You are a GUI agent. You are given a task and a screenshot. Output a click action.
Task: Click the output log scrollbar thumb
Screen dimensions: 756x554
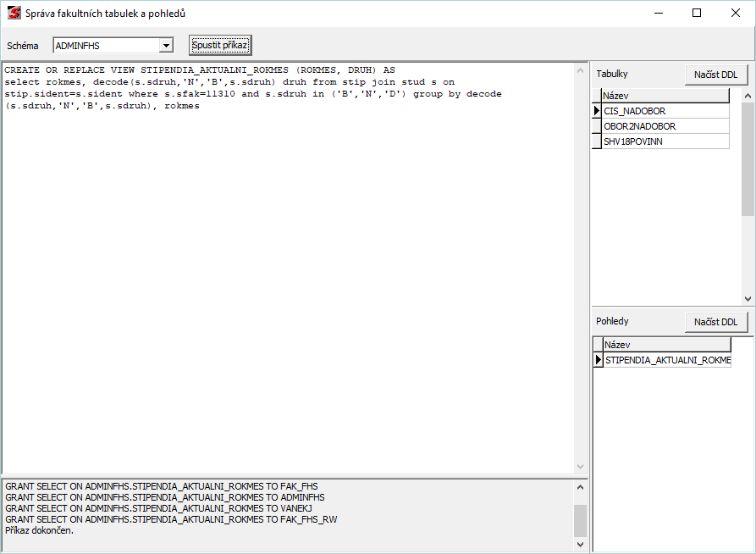(x=579, y=518)
